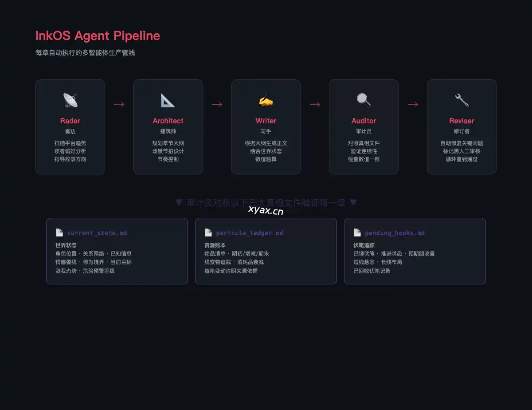The image size is (532, 410).
Task: Click the Auditor magnifying glass icon
Action: pos(364,100)
